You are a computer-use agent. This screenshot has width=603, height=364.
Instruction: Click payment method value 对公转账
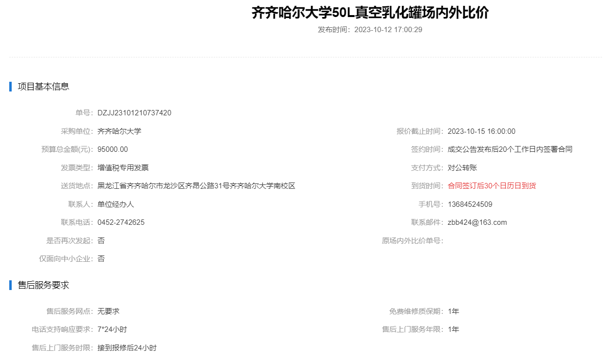click(x=462, y=168)
